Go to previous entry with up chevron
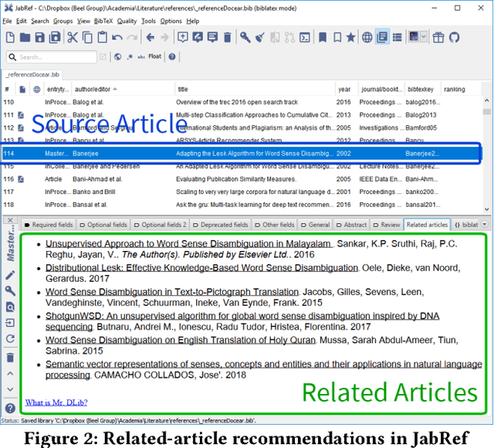Screen dimensions: 494x448 pyautogui.click(x=10, y=374)
